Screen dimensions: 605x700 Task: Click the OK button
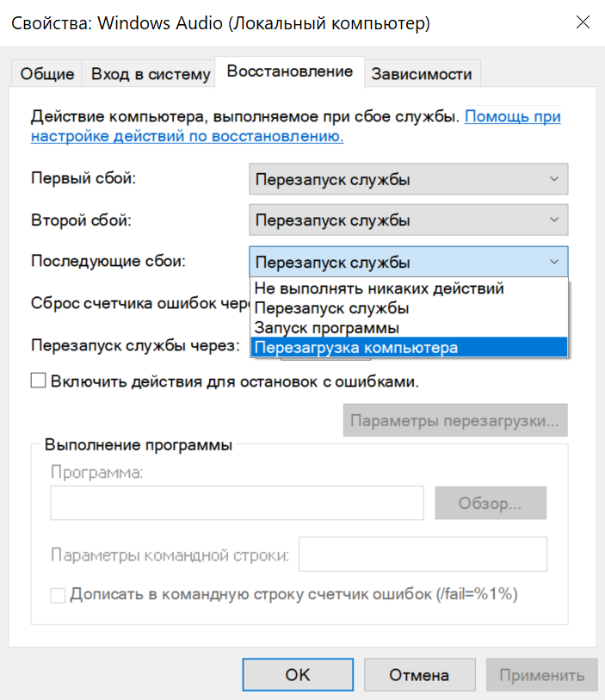(x=297, y=675)
